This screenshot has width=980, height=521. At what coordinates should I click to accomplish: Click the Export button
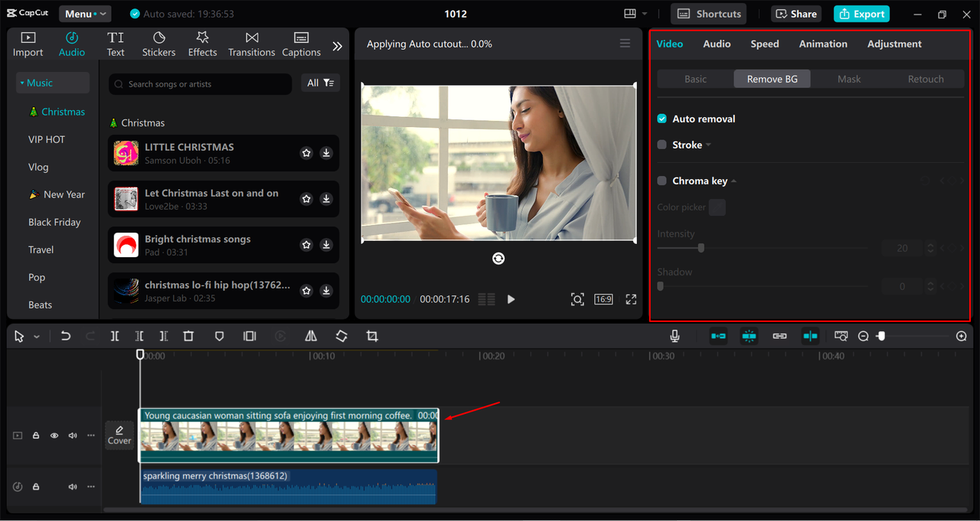tap(861, 14)
